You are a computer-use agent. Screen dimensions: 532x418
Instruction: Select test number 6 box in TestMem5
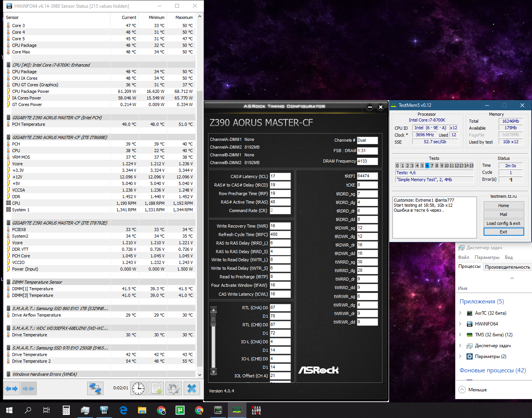(427, 166)
